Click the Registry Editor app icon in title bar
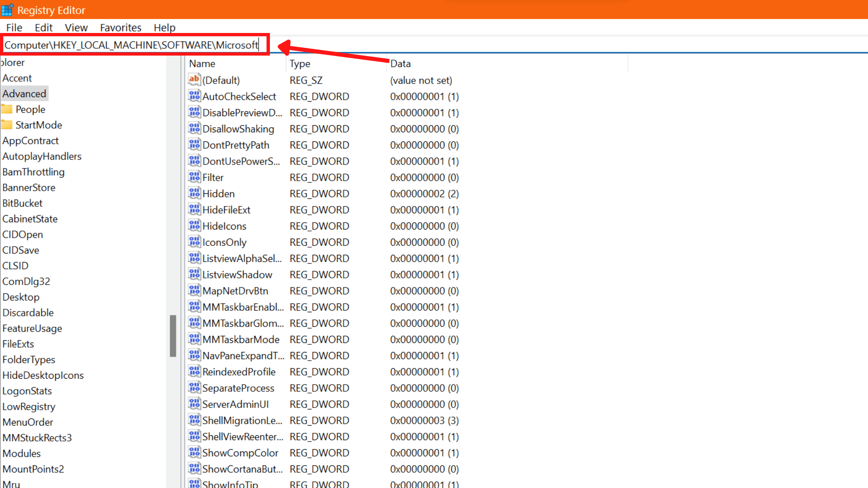Screen dimensions: 868x488 [x=7, y=9]
